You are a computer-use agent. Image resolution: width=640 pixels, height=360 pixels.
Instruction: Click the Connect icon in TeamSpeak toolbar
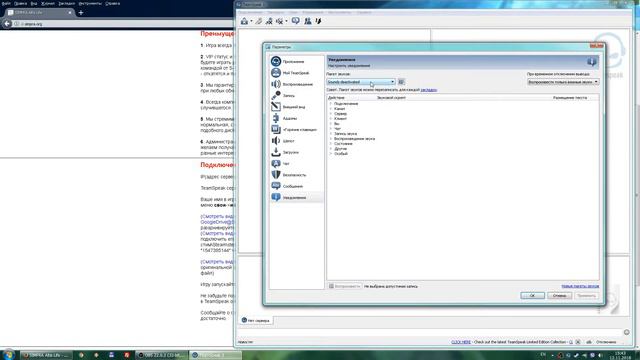pos(244,21)
